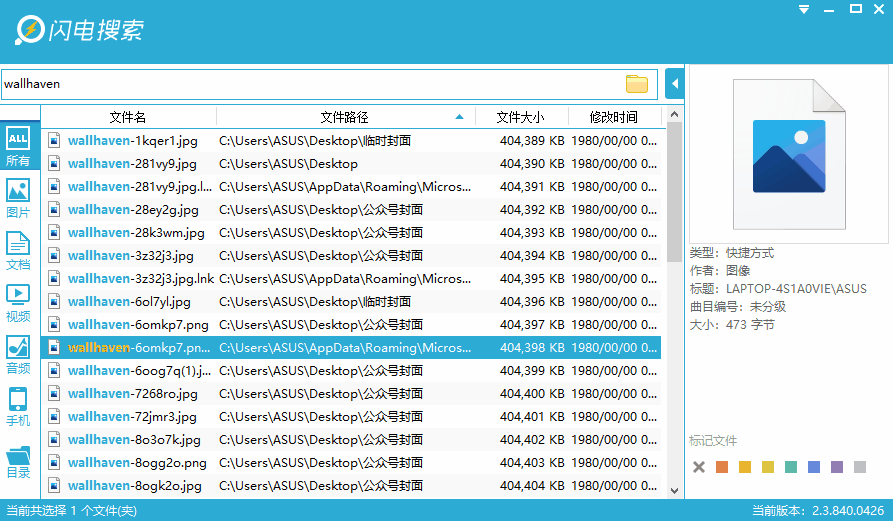Clear file mark with the X icon
This screenshot has width=893, height=521.
click(699, 467)
